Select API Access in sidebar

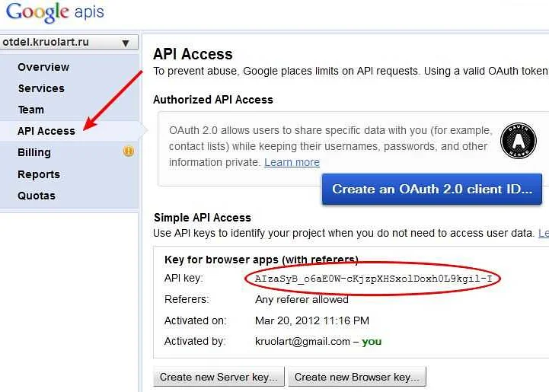click(x=46, y=131)
